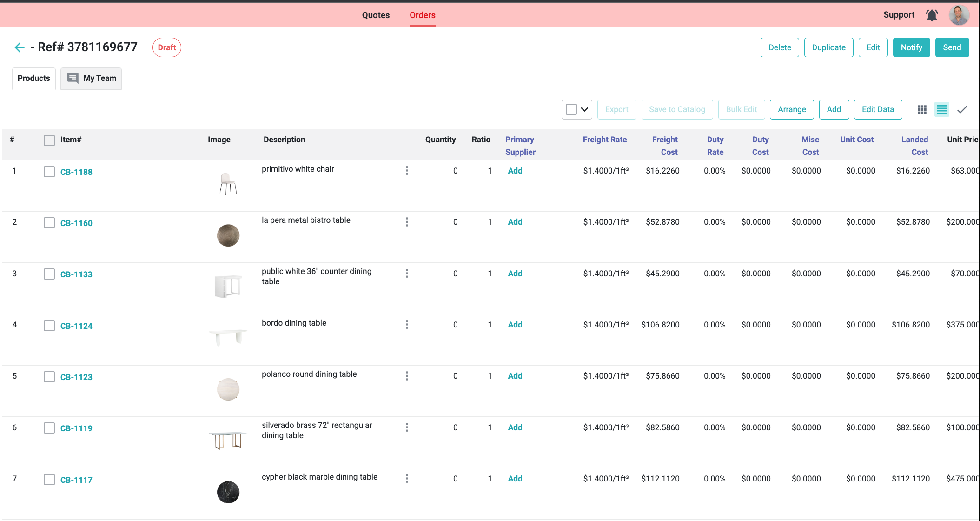The height and width of the screenshot is (521, 980).
Task: Open the My Team chat tab
Action: [92, 78]
